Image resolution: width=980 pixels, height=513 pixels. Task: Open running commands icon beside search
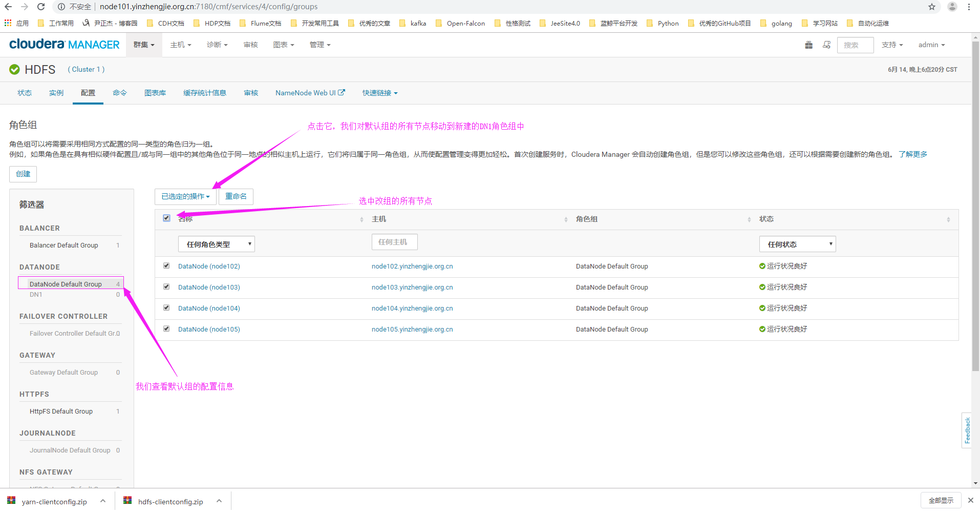click(826, 45)
